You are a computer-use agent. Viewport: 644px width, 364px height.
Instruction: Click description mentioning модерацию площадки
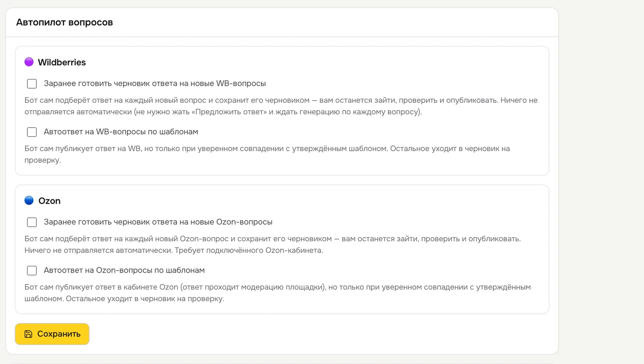tap(278, 293)
